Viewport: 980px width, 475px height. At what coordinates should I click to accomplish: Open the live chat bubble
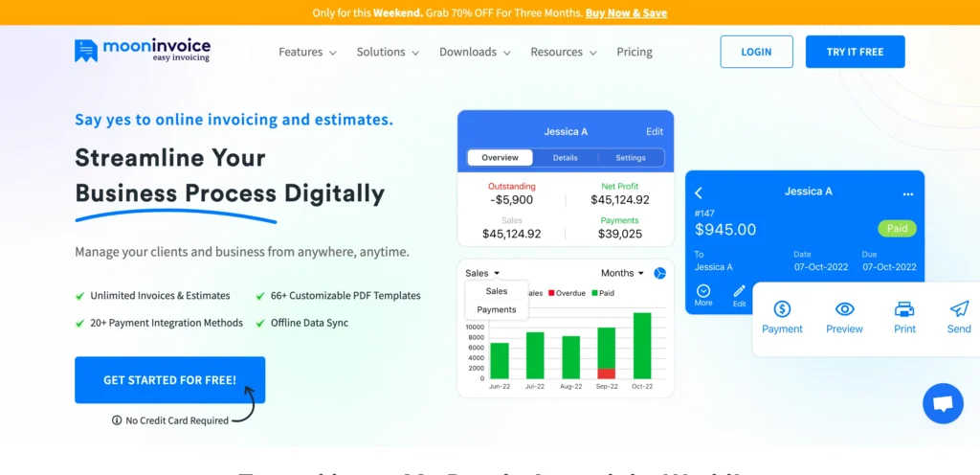943,404
